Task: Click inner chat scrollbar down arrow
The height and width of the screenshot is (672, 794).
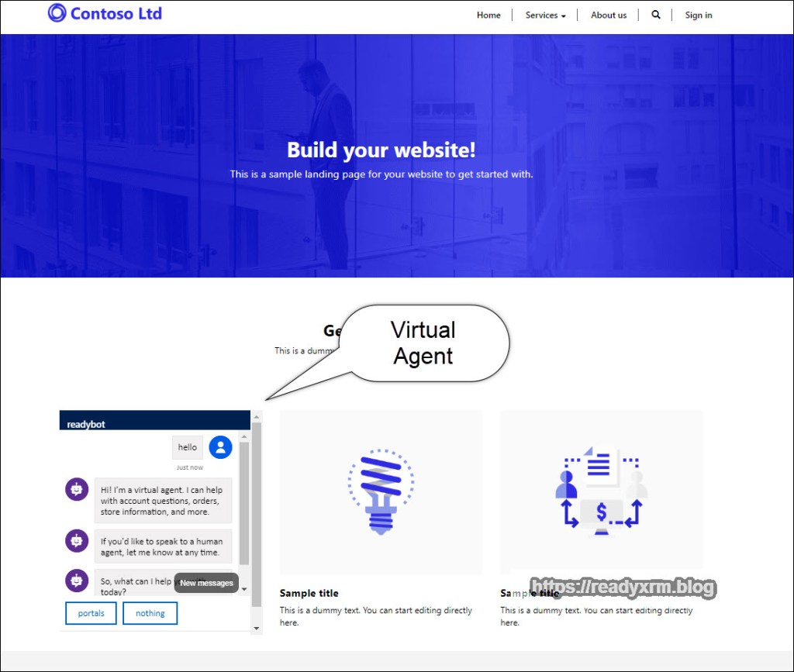Action: 245,590
